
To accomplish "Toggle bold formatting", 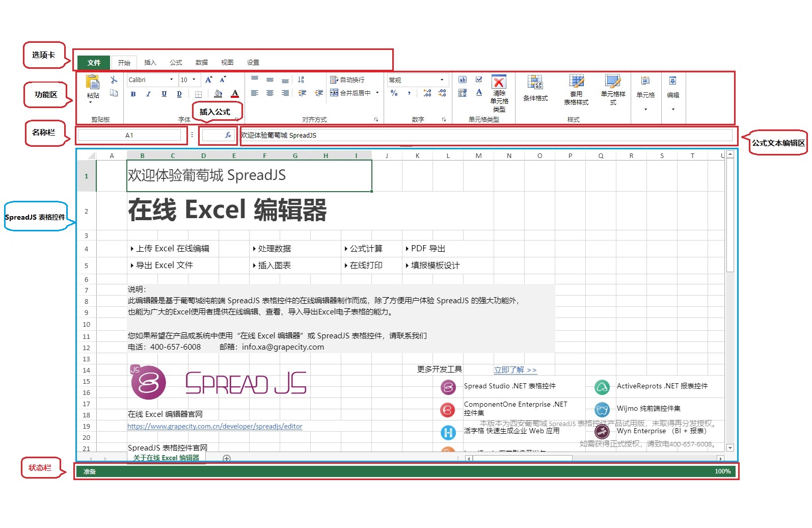I will point(133,94).
